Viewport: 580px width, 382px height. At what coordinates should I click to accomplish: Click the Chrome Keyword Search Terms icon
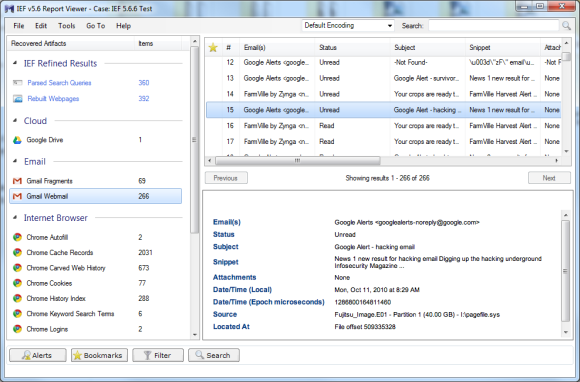(x=17, y=314)
